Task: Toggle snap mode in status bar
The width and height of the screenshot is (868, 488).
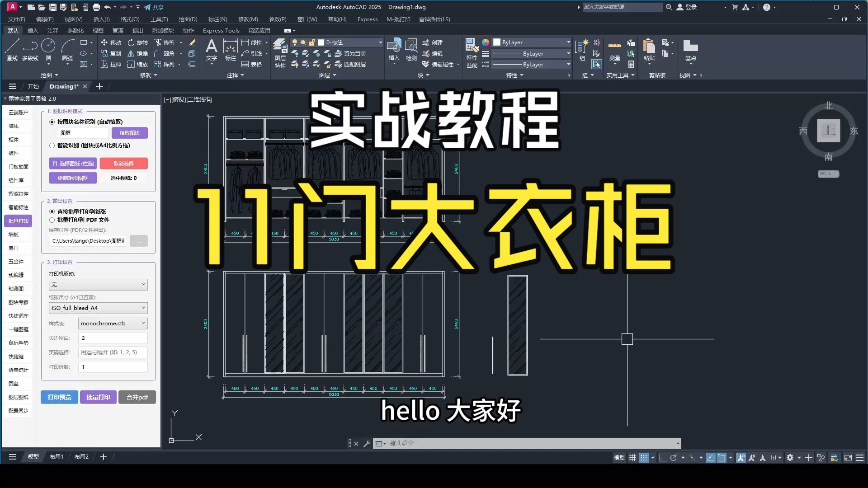Action: click(x=644, y=458)
